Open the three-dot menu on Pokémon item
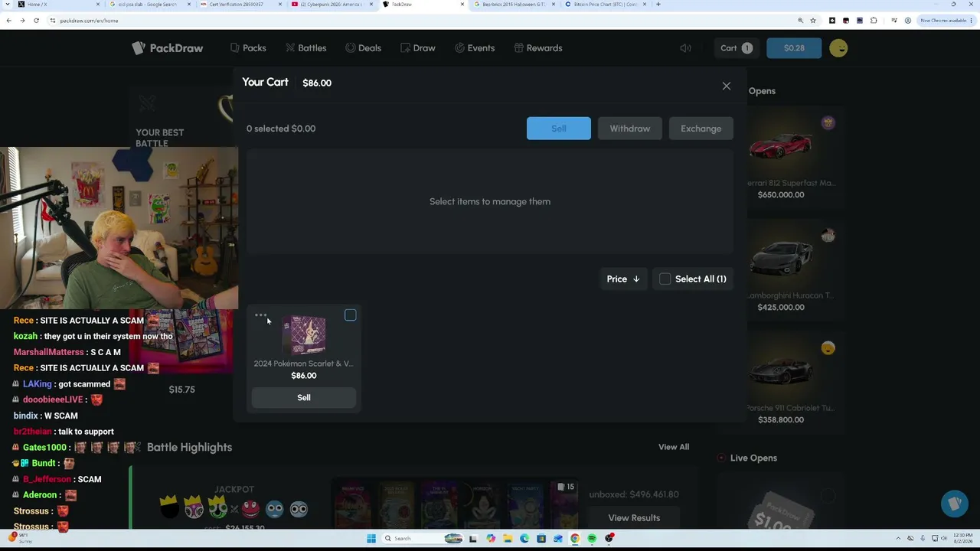This screenshot has width=980, height=551. click(260, 315)
